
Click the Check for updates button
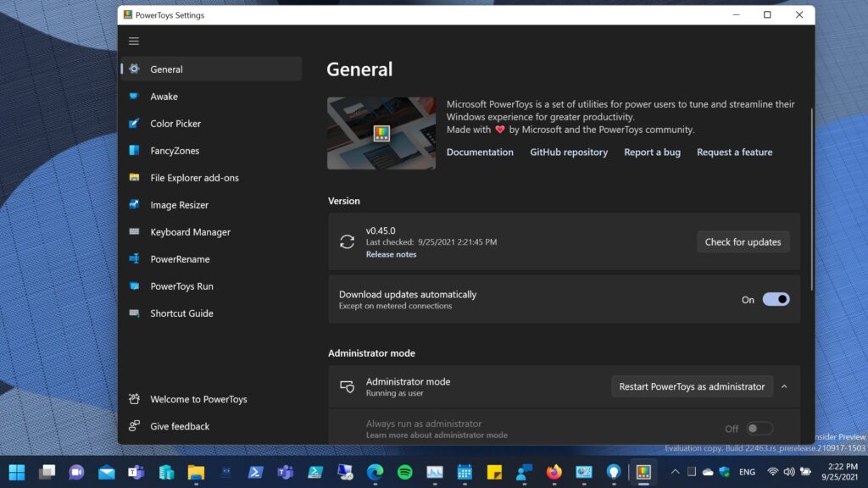tap(743, 241)
